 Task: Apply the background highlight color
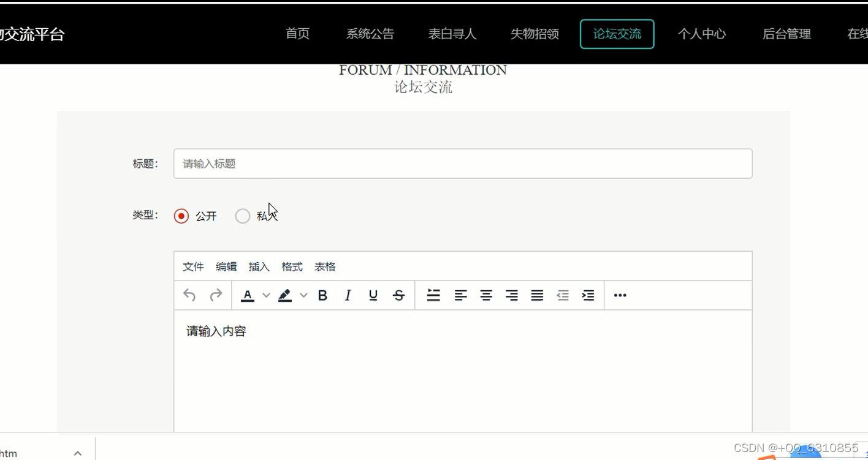(285, 295)
